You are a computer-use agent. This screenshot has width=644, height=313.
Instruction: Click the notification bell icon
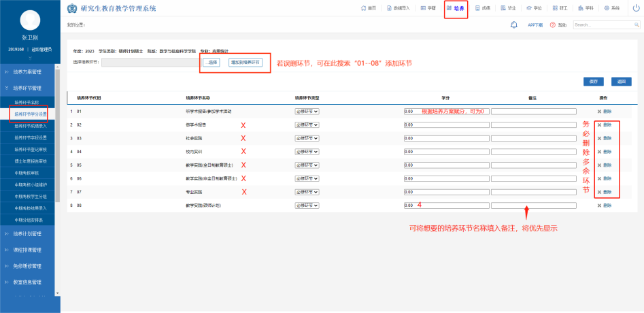pyautogui.click(x=514, y=24)
